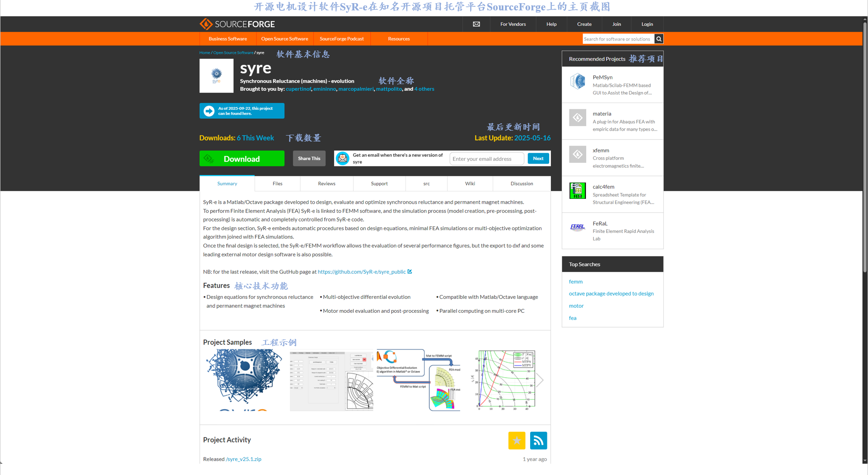Open emininno contributor link
The height and width of the screenshot is (475, 868).
pos(324,89)
